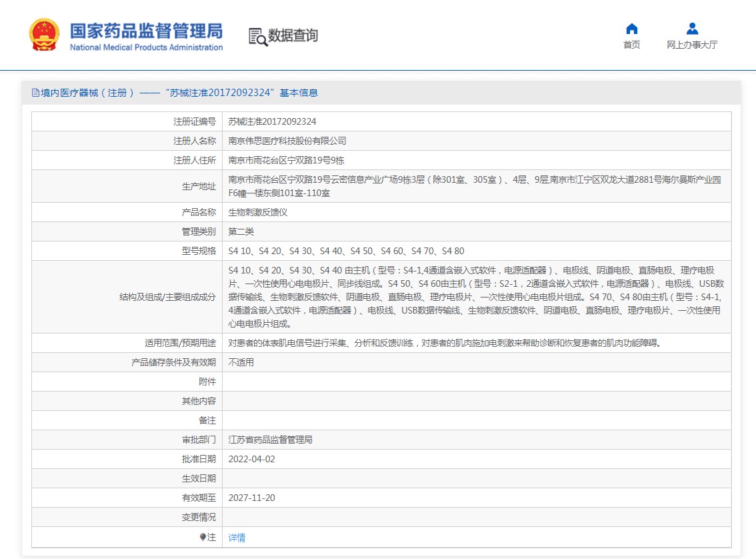756x559 pixels.
Task: Select the structure composition description text
Action: [x=477, y=297]
